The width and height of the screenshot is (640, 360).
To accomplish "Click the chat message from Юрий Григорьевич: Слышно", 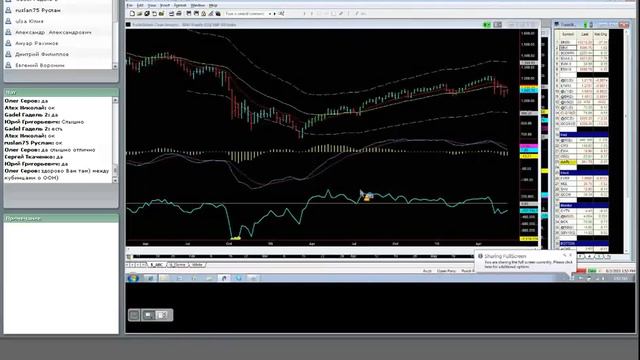I will tap(44, 122).
